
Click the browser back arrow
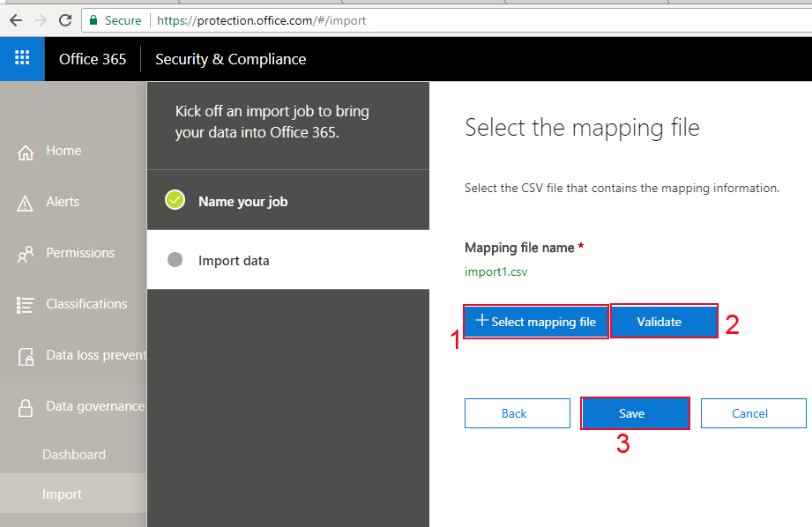16,19
